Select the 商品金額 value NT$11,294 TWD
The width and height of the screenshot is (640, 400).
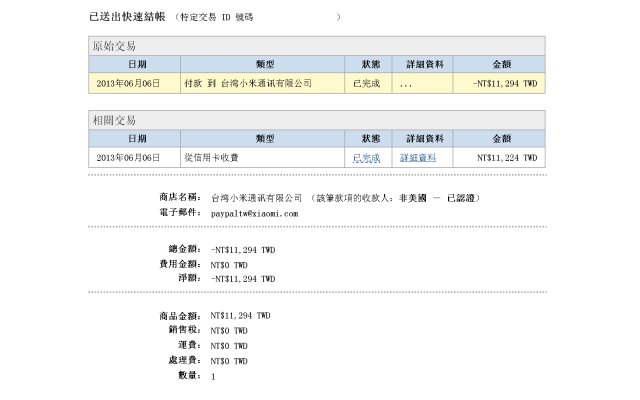pyautogui.click(x=240, y=316)
